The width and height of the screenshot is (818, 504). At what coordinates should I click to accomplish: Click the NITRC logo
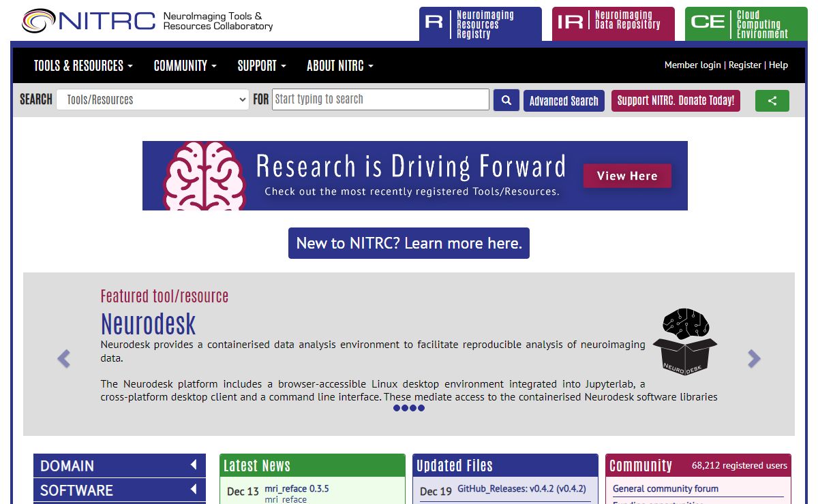click(x=147, y=21)
